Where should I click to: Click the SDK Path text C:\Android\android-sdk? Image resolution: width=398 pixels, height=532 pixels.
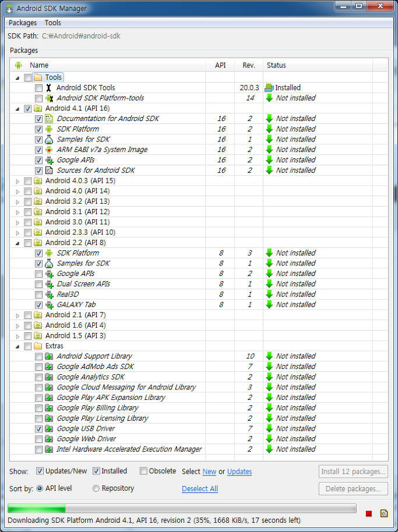81,36
